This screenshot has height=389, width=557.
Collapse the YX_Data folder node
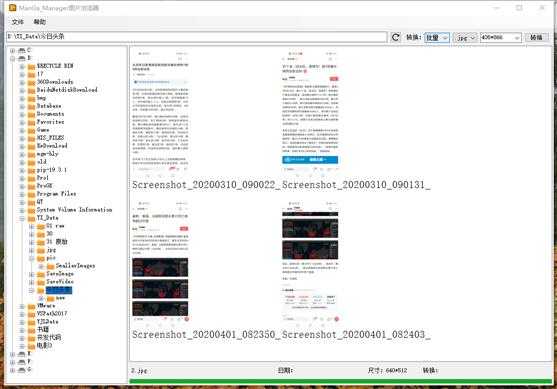pos(22,218)
